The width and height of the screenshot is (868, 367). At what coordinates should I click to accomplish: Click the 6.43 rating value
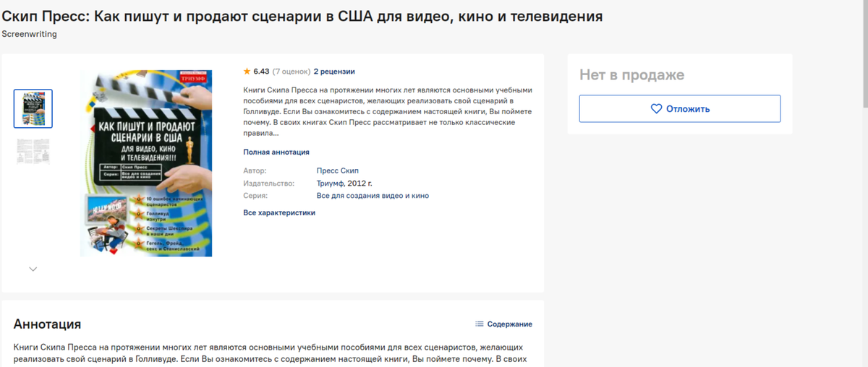261,72
